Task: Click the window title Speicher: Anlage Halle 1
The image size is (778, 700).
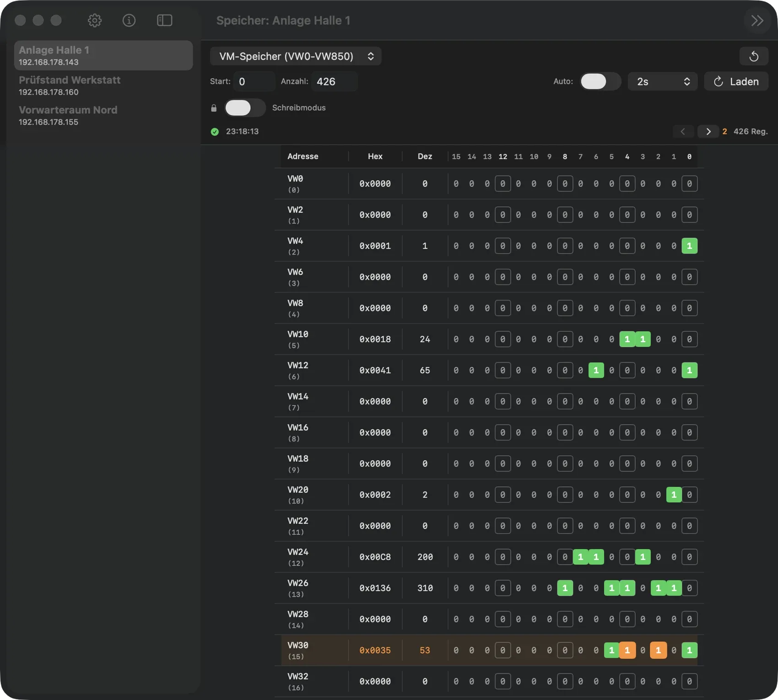Action: [283, 21]
